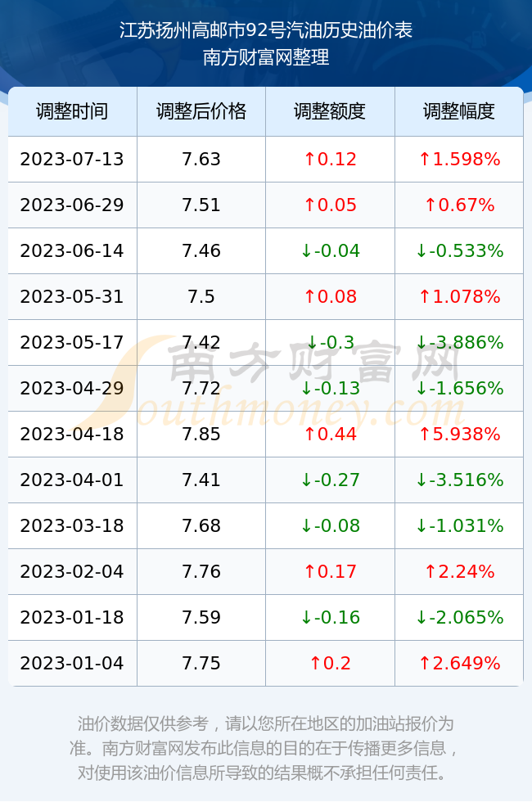Select the 调整幅度 column header
532x802 pixels.
click(x=459, y=111)
